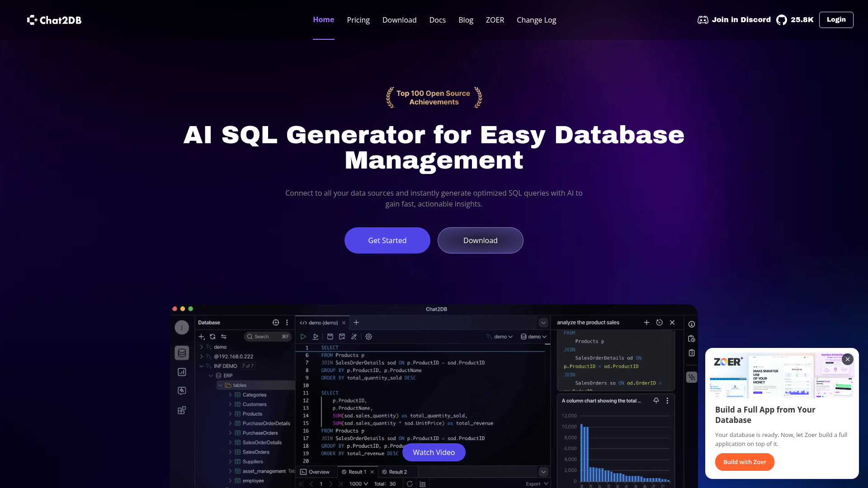Click the info icon in right rail

point(692,324)
